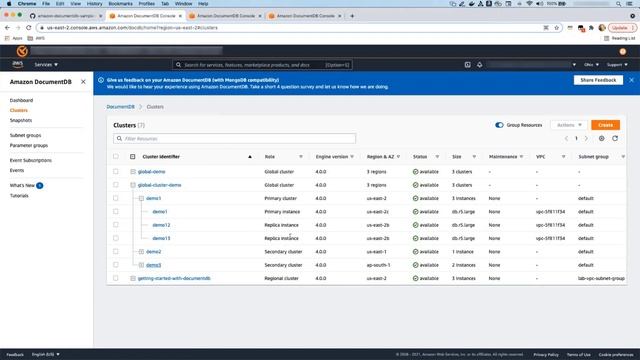Viewport: 640px width, 360px height.
Task: Open the Services dropdown
Action: click(46, 64)
